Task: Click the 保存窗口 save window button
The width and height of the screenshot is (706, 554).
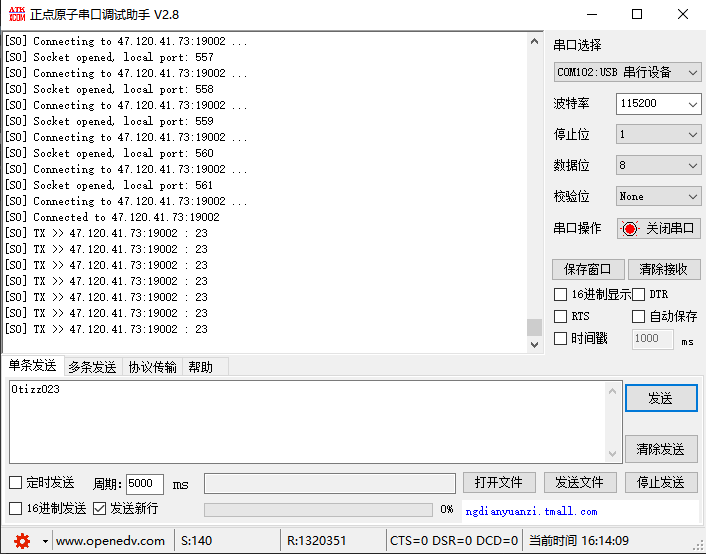Action: [588, 269]
